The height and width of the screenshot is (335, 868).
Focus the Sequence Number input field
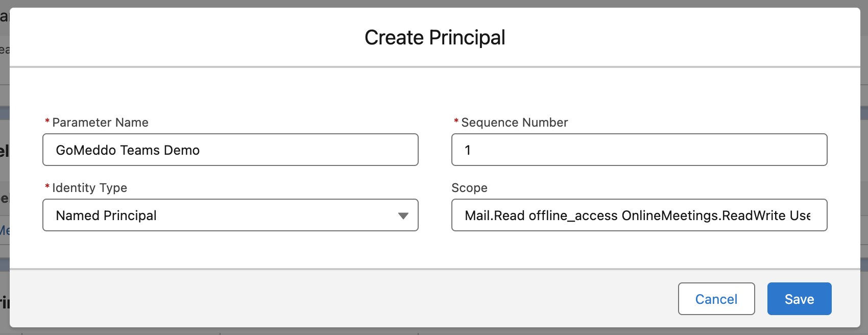638,150
